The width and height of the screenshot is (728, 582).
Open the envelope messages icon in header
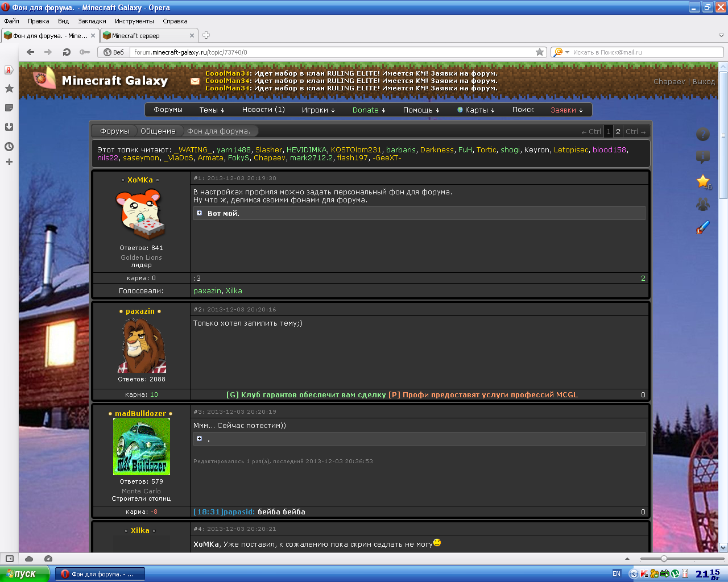point(195,81)
